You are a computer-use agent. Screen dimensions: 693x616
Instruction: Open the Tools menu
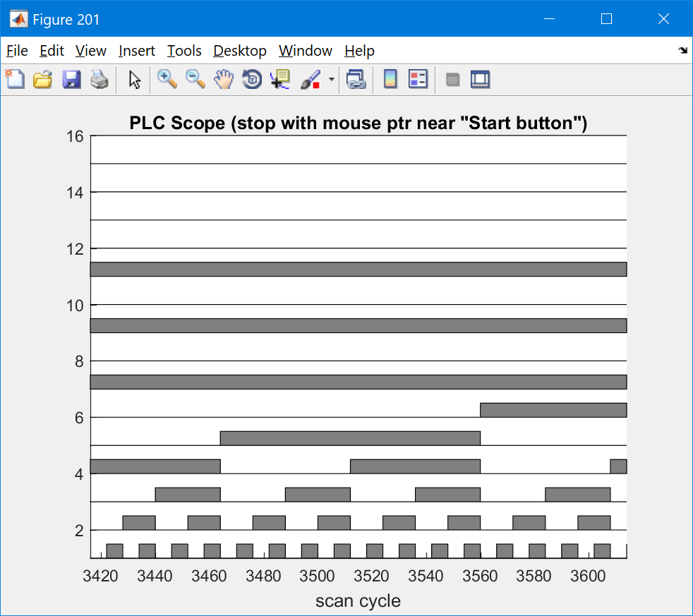coord(184,51)
